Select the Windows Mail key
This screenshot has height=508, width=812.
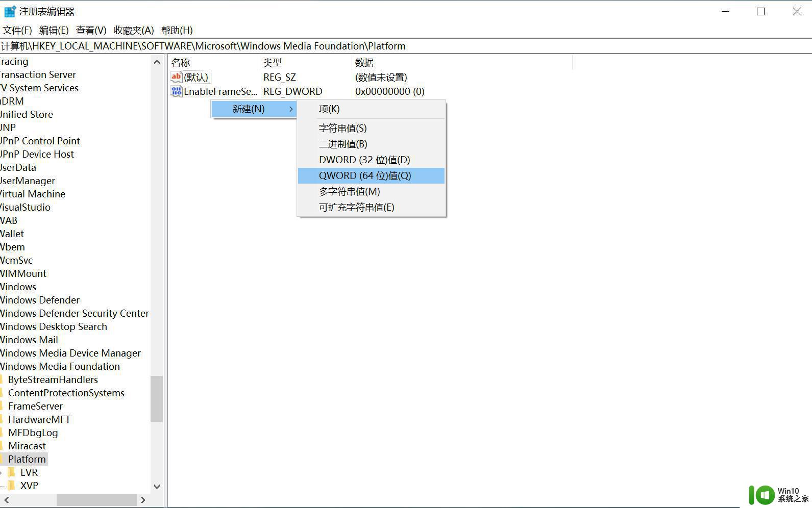pyautogui.click(x=29, y=340)
